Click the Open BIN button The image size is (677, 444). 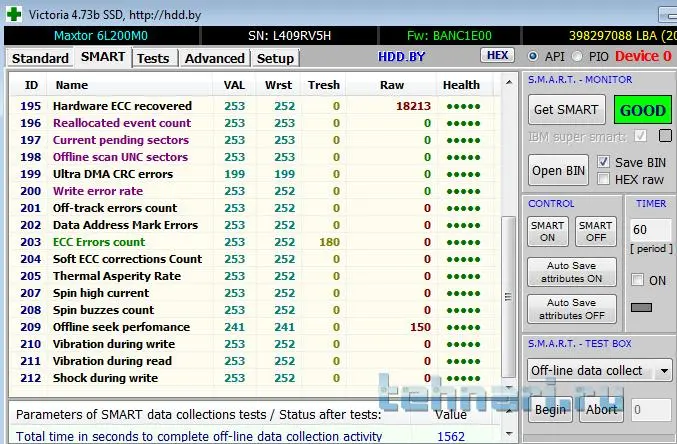click(x=558, y=171)
